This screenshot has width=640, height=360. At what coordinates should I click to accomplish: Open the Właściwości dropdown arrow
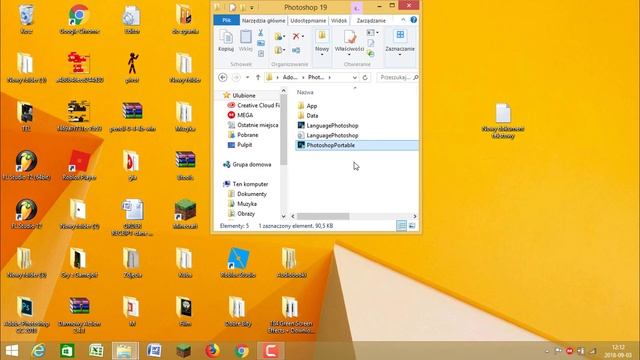pos(349,54)
